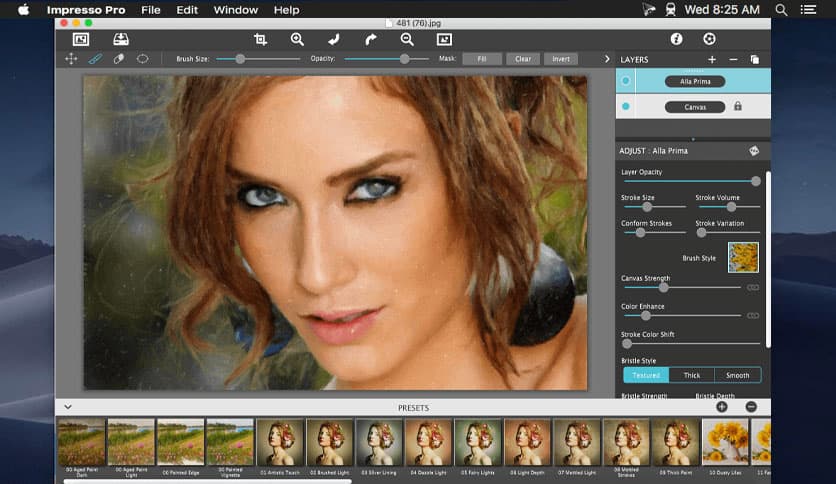
Task: Click the Brush Size slider handle
Action: pos(240,59)
